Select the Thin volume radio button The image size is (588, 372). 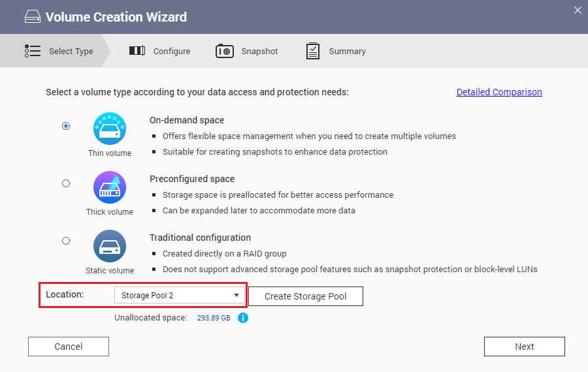click(66, 126)
